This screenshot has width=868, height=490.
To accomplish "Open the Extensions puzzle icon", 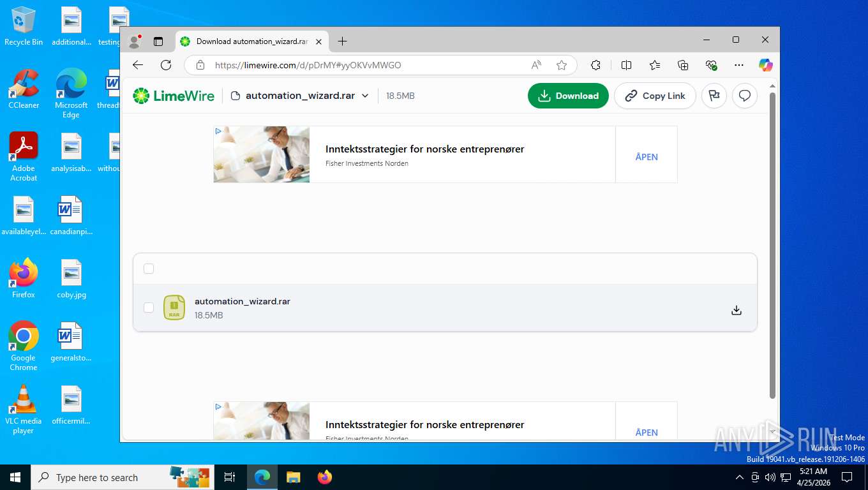I will [x=595, y=65].
